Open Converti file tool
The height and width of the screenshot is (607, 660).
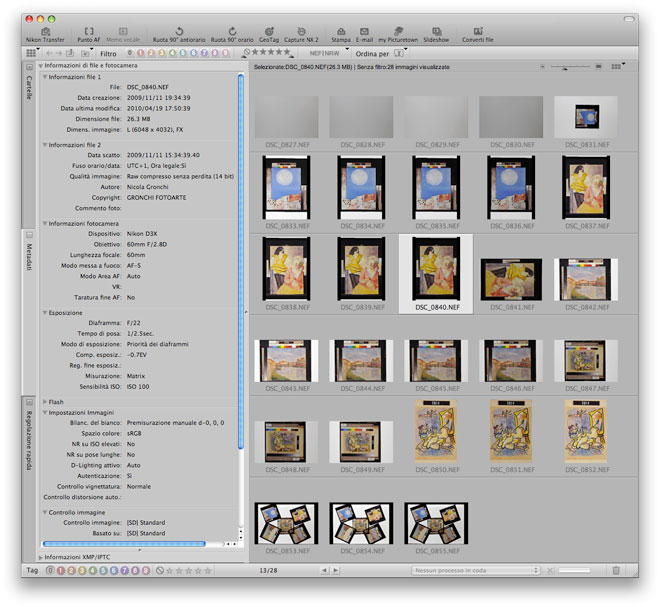[x=478, y=35]
